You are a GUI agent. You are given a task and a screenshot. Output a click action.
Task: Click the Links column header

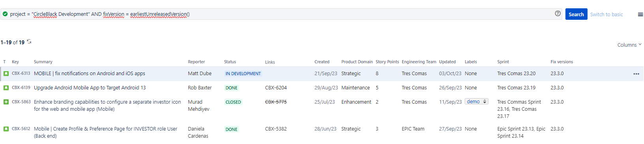[270, 62]
